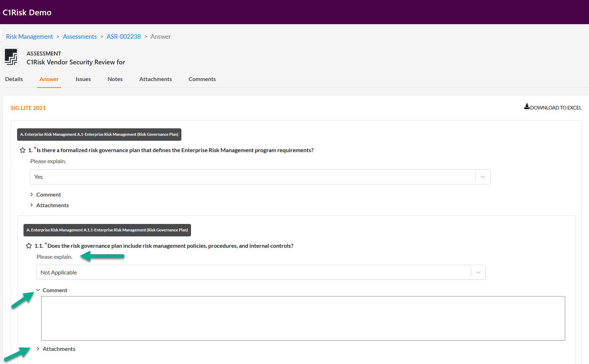Viewport: 589px width, 364px height.
Task: View the Comments tab
Action: coord(202,79)
